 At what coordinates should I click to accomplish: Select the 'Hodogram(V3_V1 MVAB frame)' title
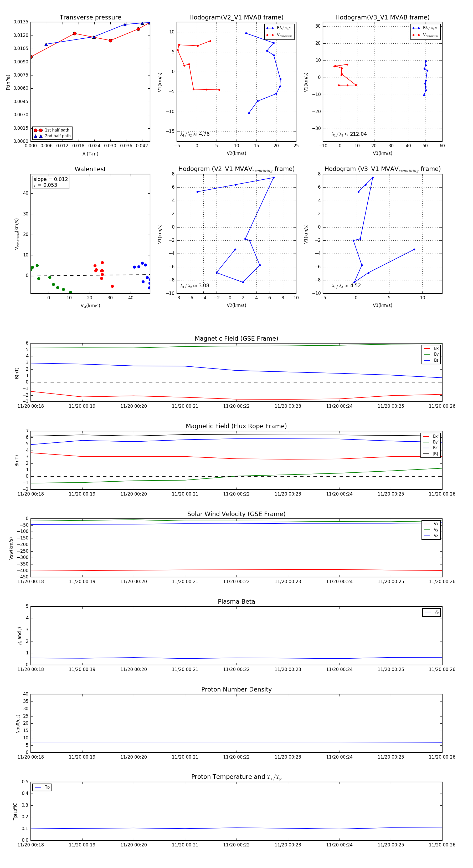382,18
